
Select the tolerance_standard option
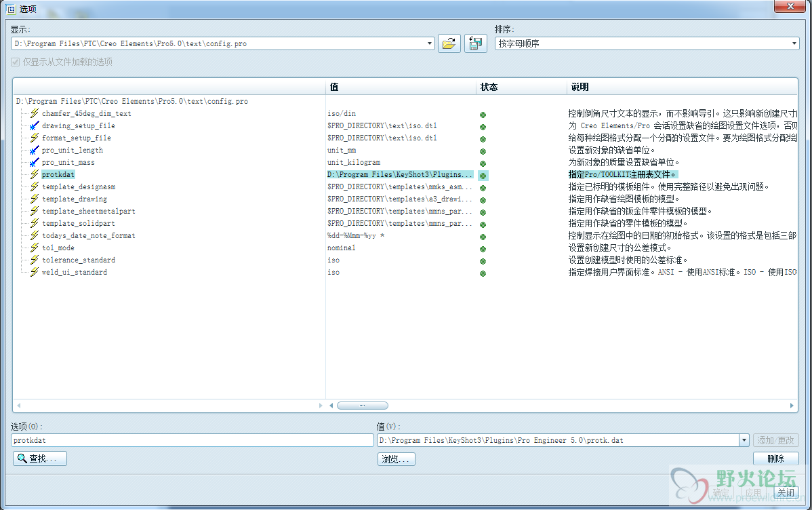click(79, 260)
